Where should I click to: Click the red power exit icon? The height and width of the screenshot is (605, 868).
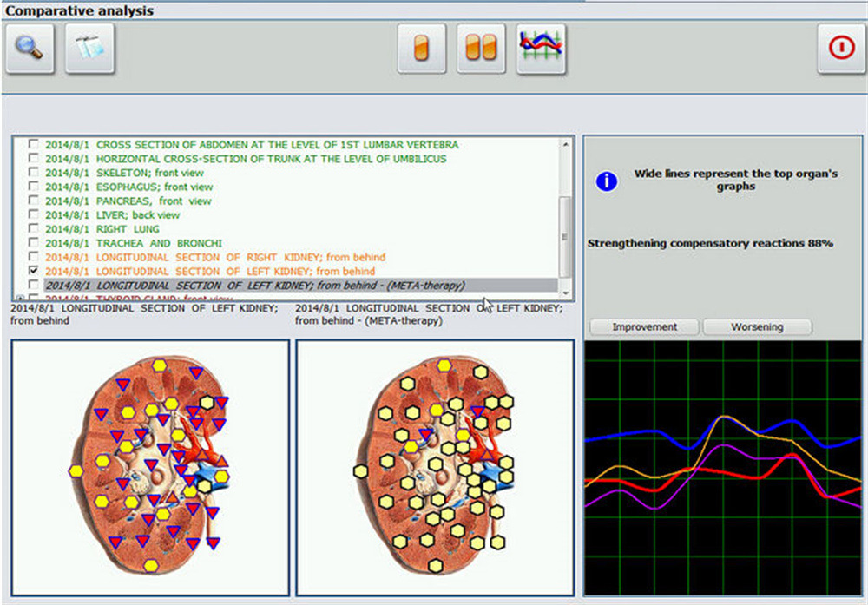[x=841, y=49]
